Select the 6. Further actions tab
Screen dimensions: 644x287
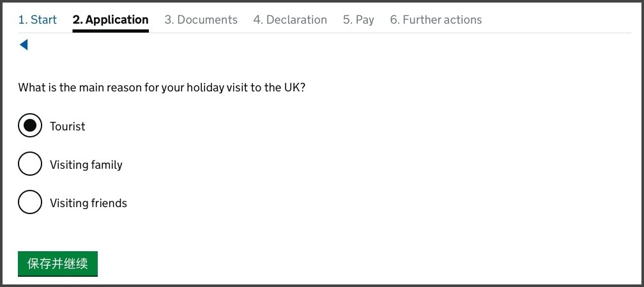[x=436, y=20]
